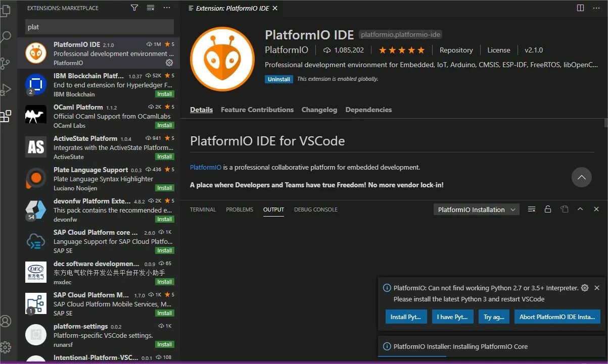Click the Uninstall button for PlatformIO IDE

[x=278, y=79]
